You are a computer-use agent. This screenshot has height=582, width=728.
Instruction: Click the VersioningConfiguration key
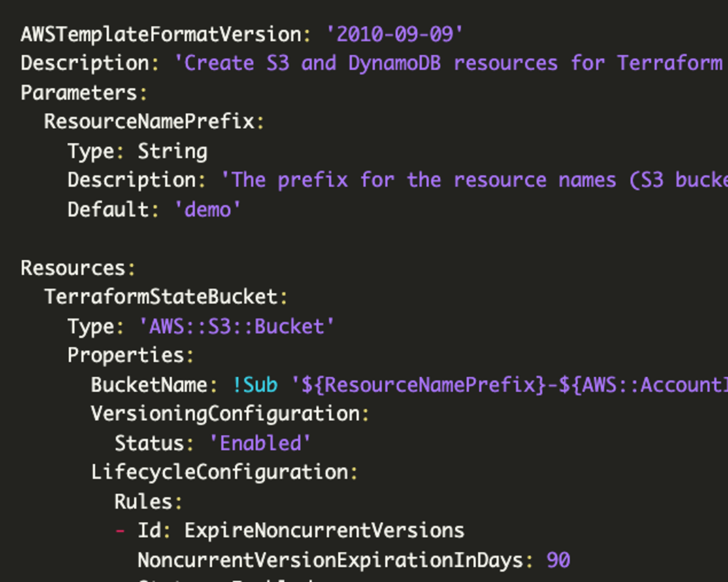point(226,414)
